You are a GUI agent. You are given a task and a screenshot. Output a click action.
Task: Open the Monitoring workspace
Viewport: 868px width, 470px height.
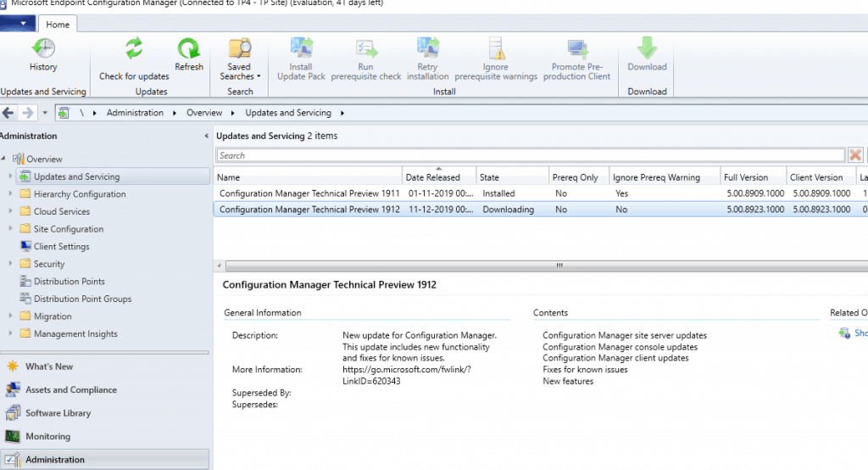click(47, 436)
